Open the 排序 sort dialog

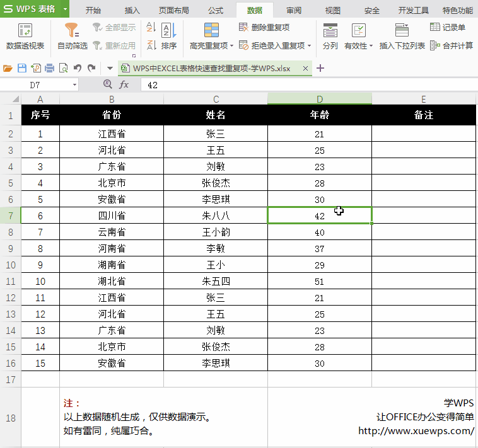(x=169, y=37)
